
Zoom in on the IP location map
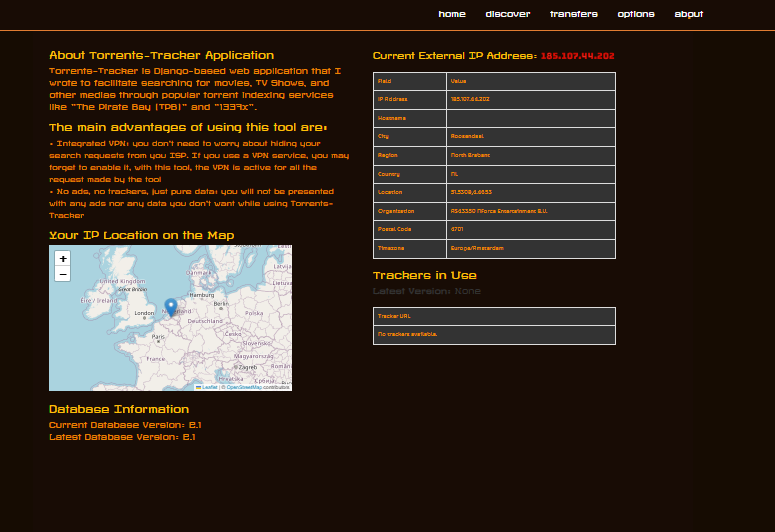62,259
